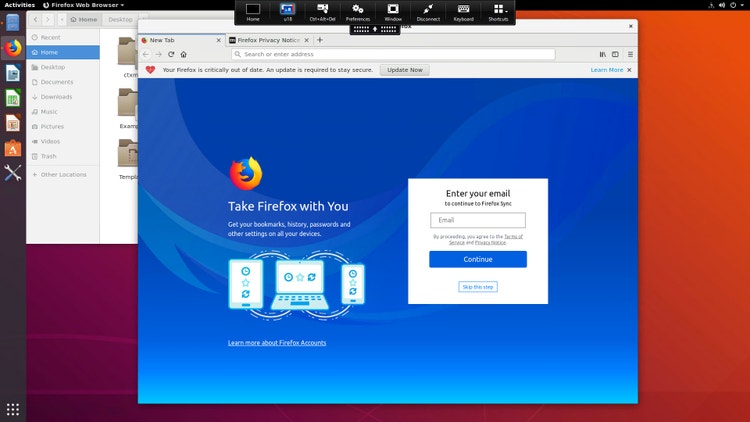
Task: Select Trash in Files sidebar
Action: [63, 156]
